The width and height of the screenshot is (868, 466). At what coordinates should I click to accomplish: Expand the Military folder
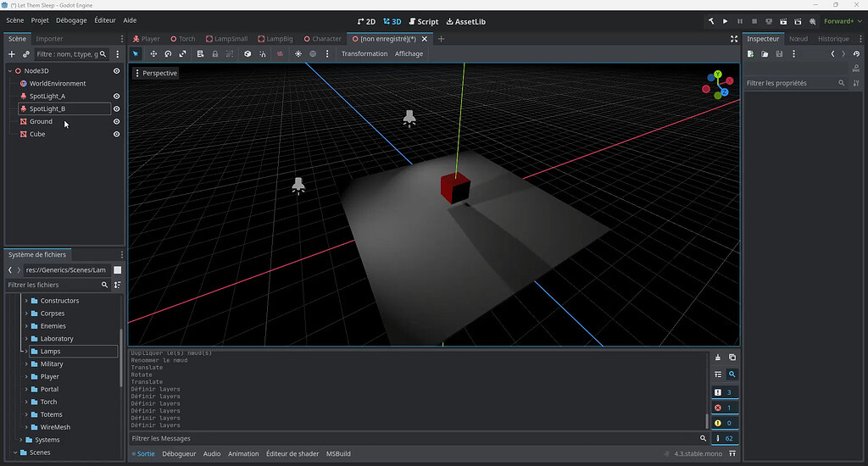26,364
